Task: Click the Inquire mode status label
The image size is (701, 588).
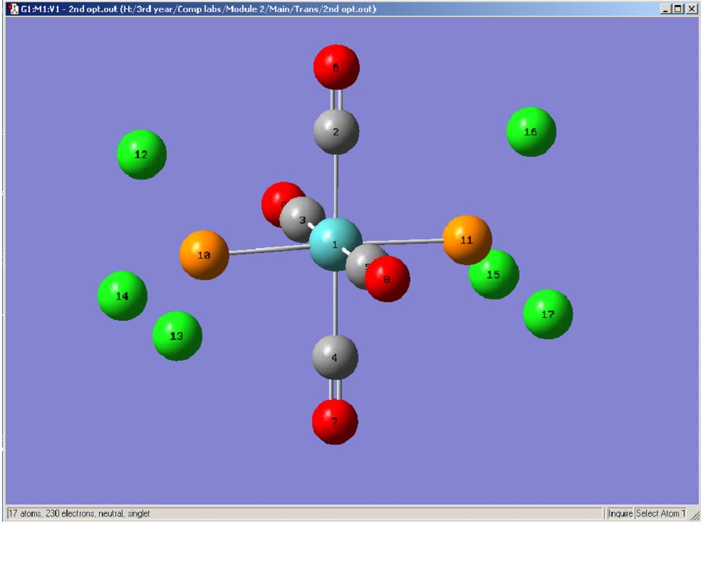Action: click(x=620, y=513)
